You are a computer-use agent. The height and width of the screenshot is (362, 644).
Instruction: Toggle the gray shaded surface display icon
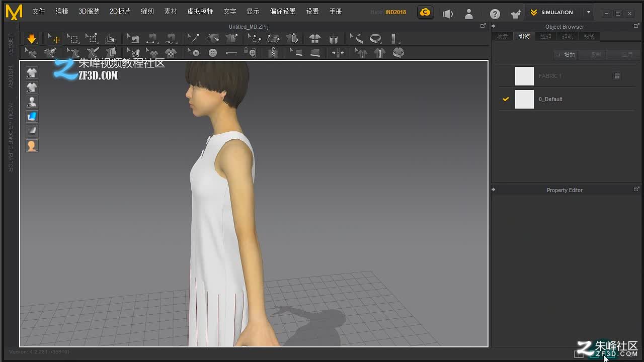click(32, 131)
